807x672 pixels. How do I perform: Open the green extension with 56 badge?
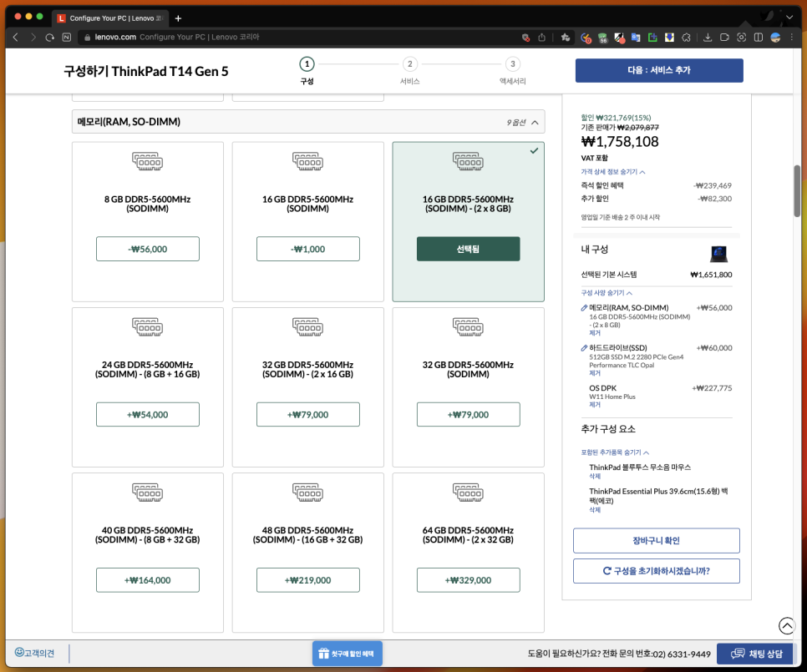click(602, 38)
